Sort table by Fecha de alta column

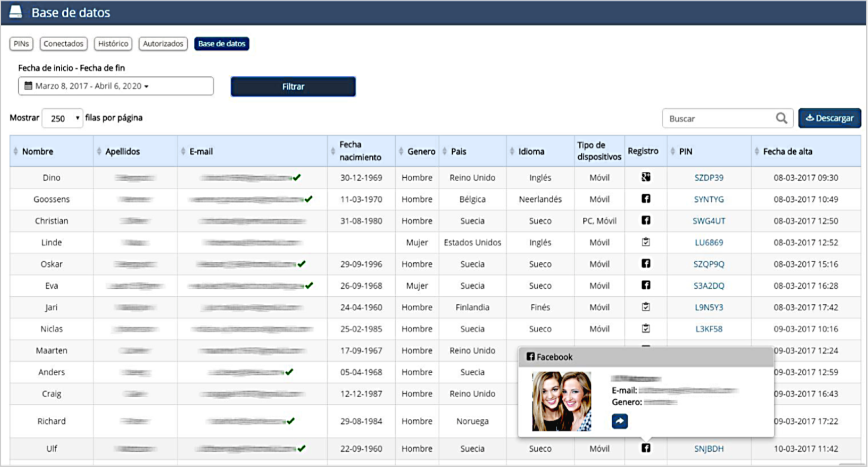(787, 151)
